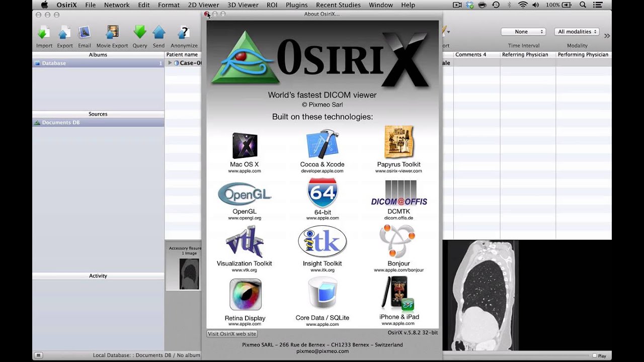Click the www.itk.org text
The width and height of the screenshot is (644, 362).
323,270
